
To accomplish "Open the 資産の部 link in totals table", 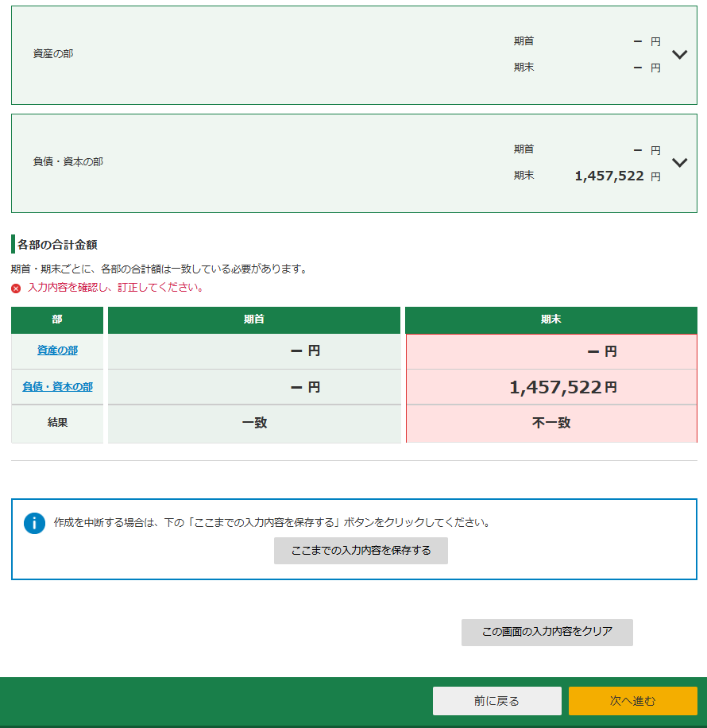I will 57,350.
